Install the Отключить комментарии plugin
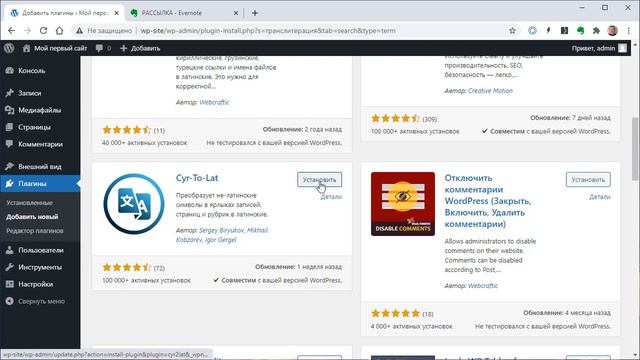This screenshot has height=360, width=640. [588, 180]
